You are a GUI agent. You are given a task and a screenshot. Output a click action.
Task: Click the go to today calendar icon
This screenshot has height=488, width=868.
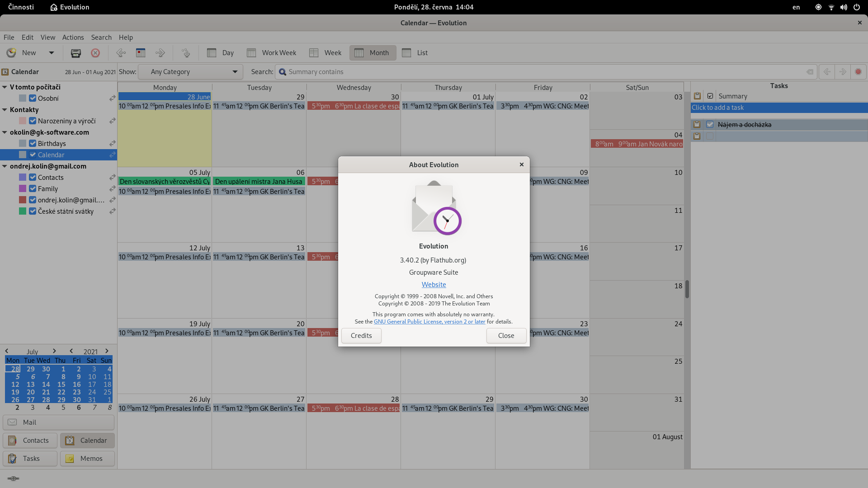point(141,53)
